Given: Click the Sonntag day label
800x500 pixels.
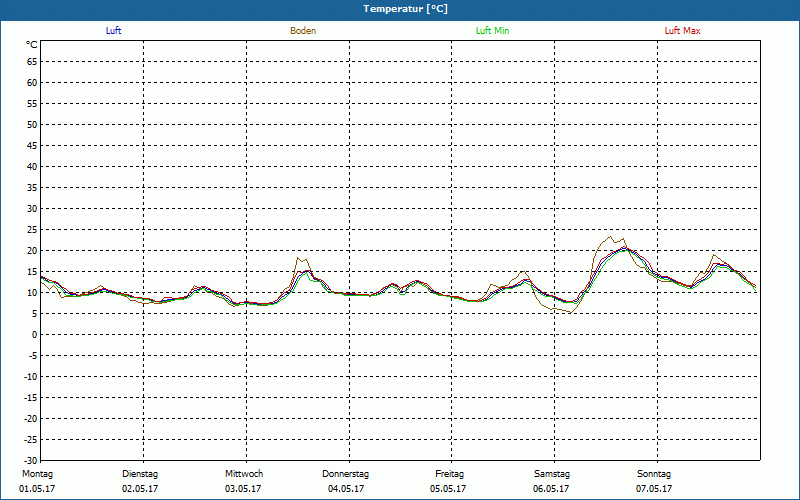Looking at the screenshot, I should pos(654,474).
